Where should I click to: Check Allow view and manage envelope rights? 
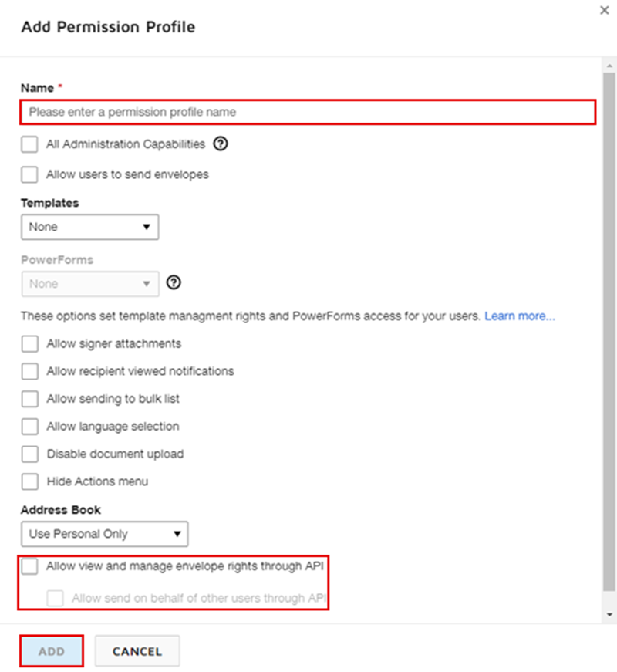(30, 566)
